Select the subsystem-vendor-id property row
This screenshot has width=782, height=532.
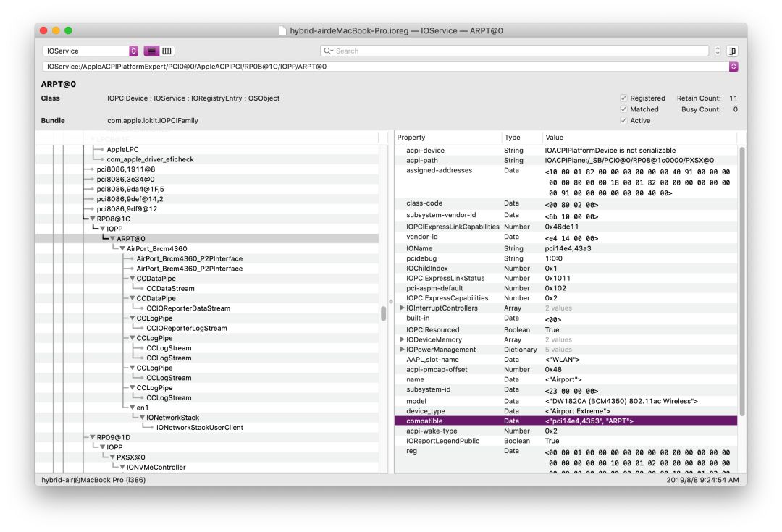pyautogui.click(x=566, y=216)
